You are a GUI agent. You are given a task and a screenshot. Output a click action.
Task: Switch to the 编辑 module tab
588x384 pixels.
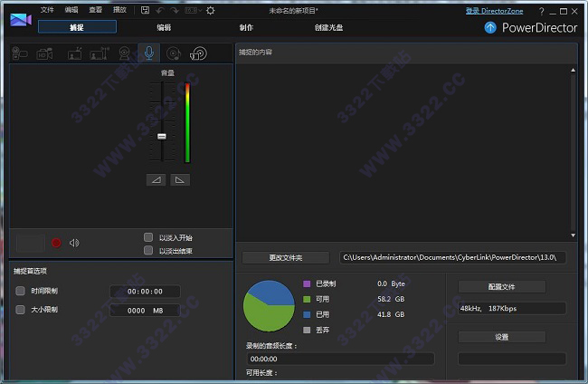click(164, 27)
